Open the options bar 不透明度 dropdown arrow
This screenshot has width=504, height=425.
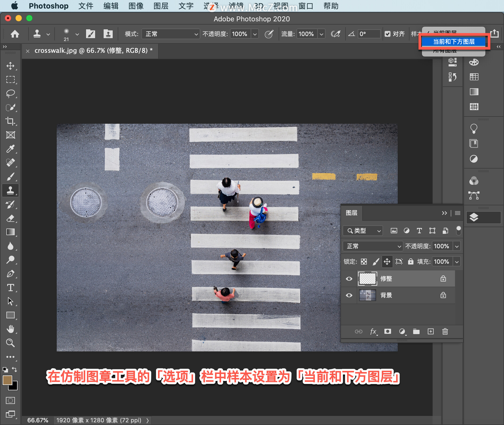coord(255,34)
